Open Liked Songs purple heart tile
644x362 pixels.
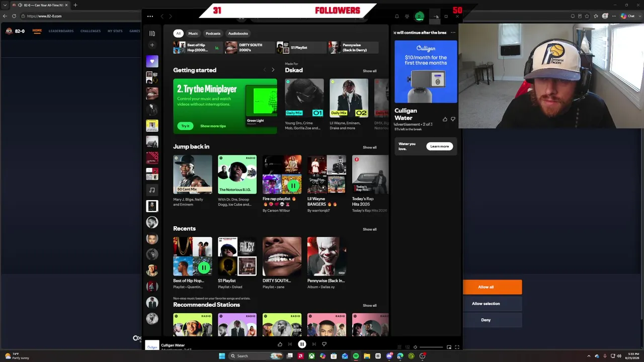click(x=152, y=61)
